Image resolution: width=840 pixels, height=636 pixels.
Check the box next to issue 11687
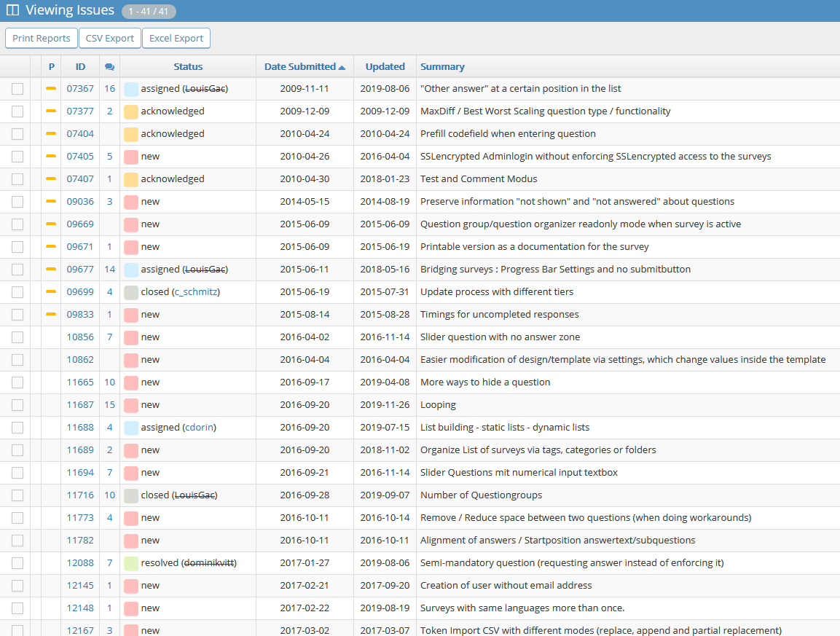coord(17,405)
